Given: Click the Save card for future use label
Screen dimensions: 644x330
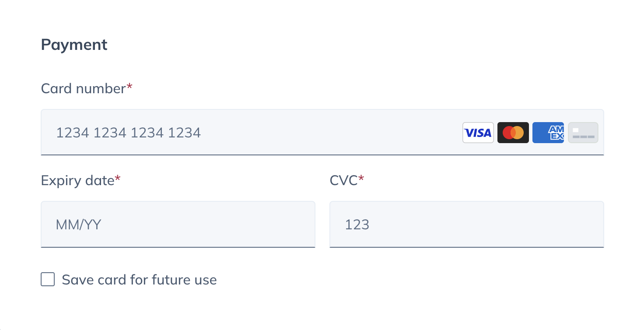Looking at the screenshot, I should pyautogui.click(x=139, y=280).
